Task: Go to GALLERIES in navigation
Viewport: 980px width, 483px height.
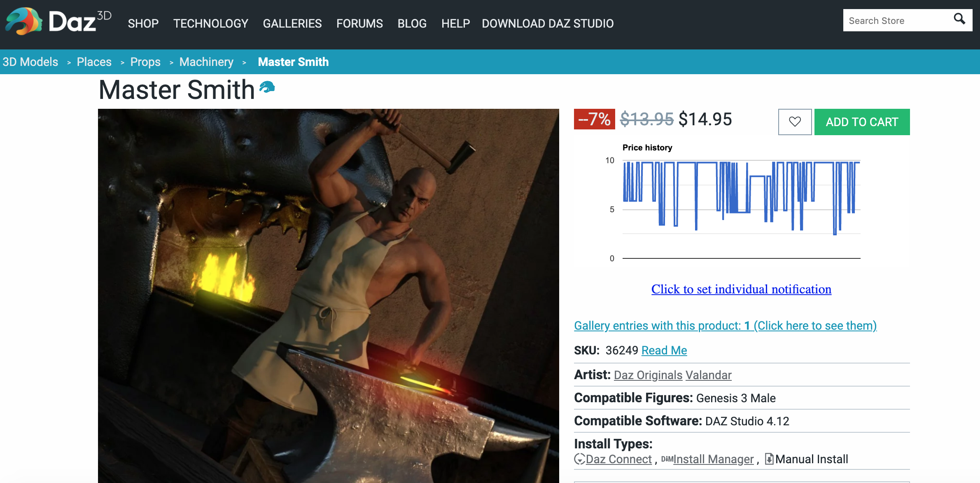Action: click(292, 23)
